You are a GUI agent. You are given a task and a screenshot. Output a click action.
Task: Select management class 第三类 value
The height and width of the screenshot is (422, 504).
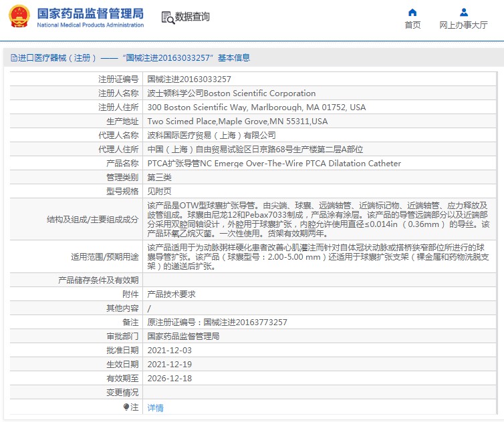160,177
